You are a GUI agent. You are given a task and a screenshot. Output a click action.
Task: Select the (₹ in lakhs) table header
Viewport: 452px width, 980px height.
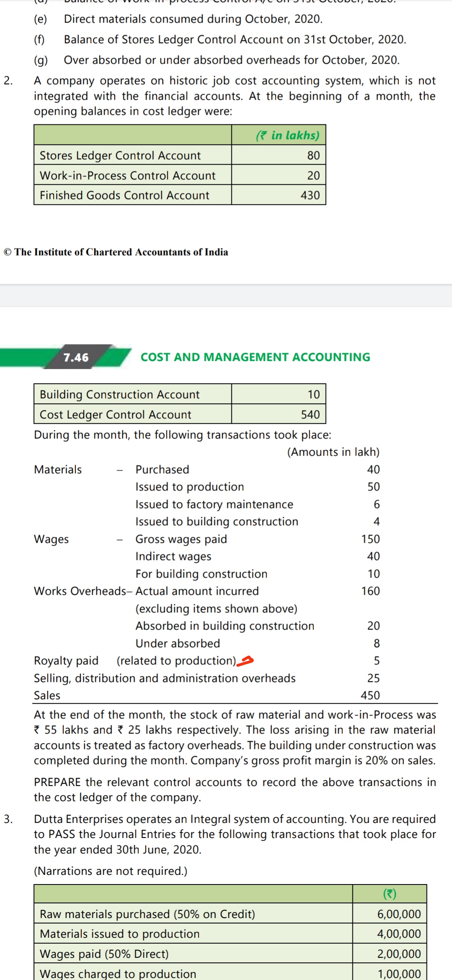click(x=288, y=135)
